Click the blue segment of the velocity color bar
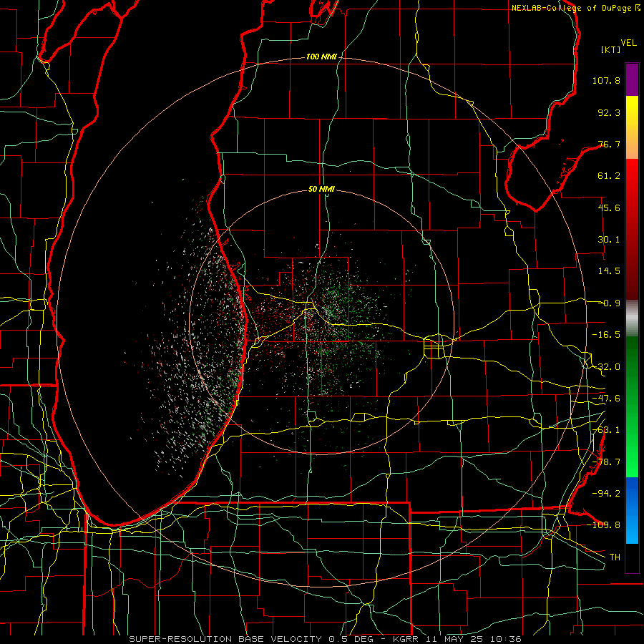The image size is (644, 644). pos(632,510)
